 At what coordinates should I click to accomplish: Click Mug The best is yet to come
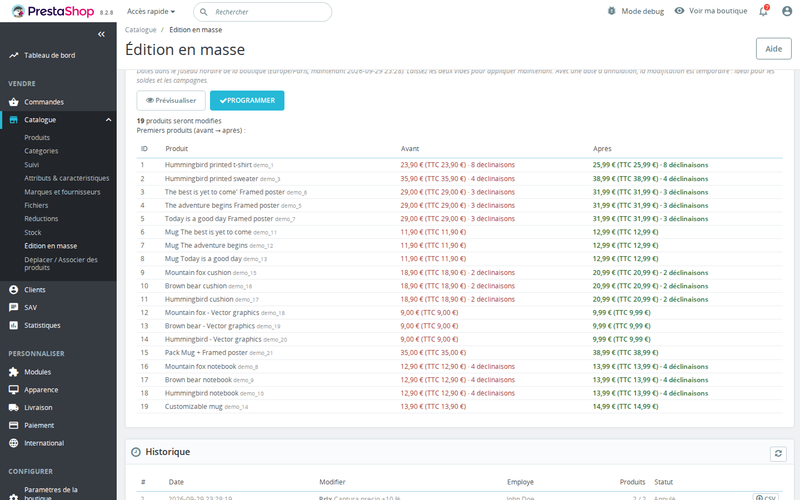pos(208,232)
